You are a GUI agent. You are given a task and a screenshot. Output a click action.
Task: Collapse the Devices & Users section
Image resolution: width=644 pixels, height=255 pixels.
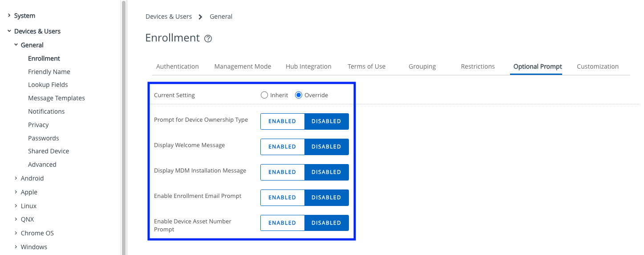click(9, 31)
